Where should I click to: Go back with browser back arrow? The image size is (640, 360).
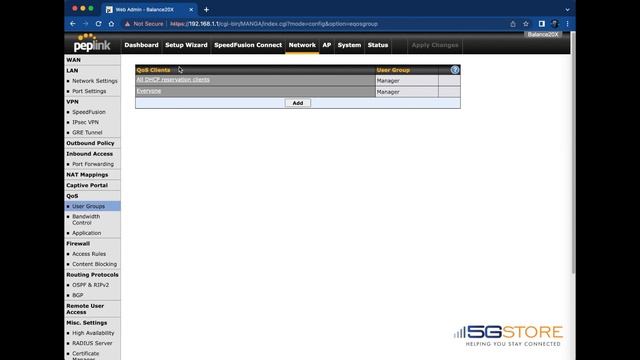[x=73, y=24]
